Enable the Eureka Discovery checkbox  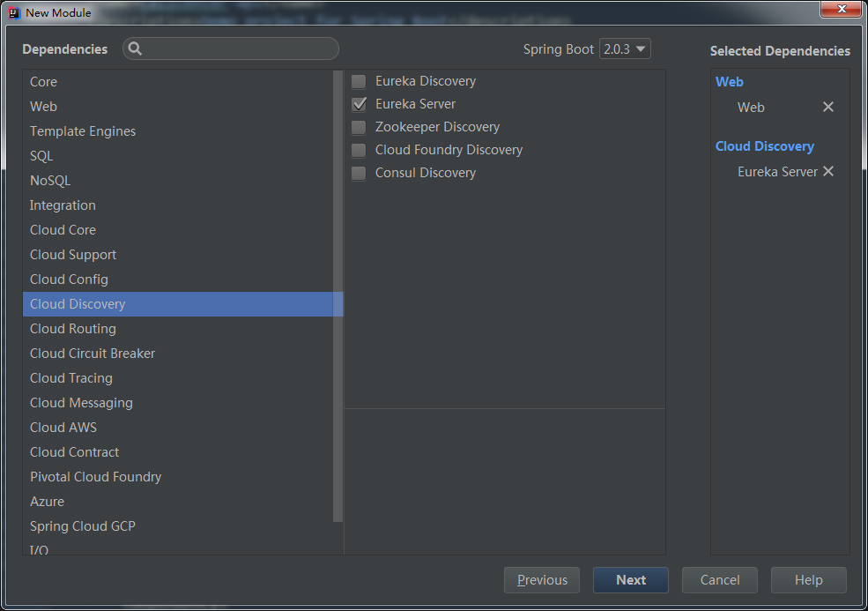tap(359, 81)
